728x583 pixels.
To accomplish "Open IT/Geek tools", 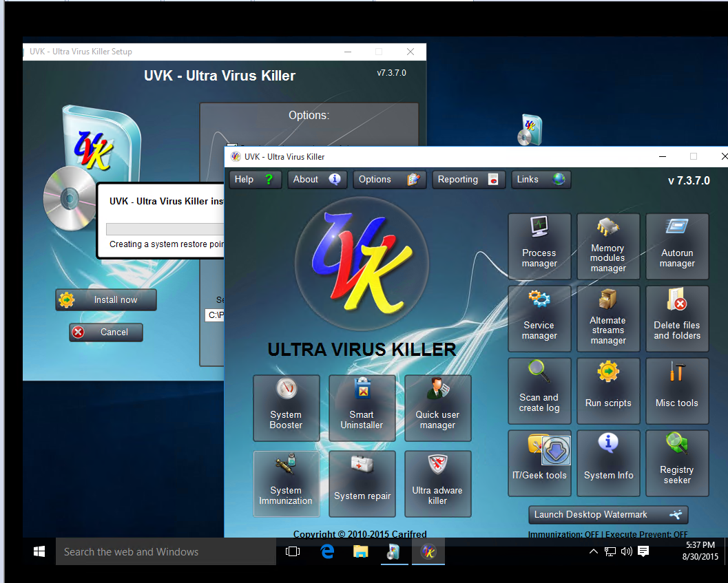I will (539, 463).
